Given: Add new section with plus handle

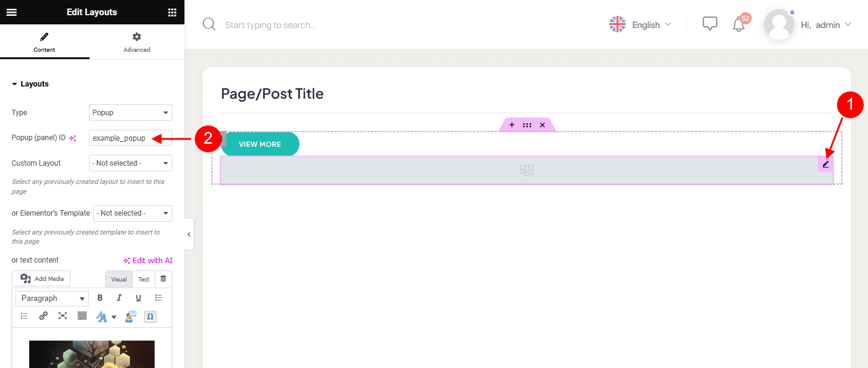Looking at the screenshot, I should click(512, 125).
